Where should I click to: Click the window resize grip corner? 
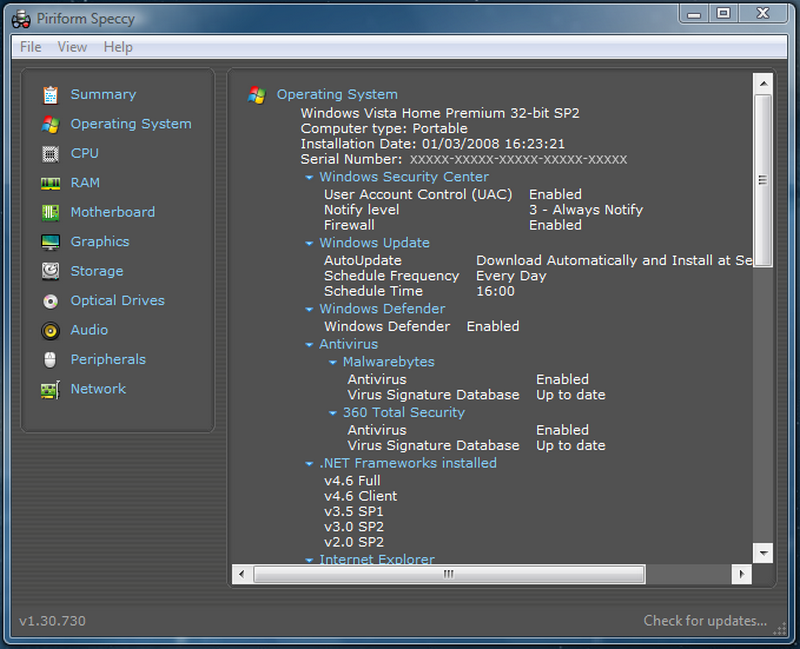point(780,630)
